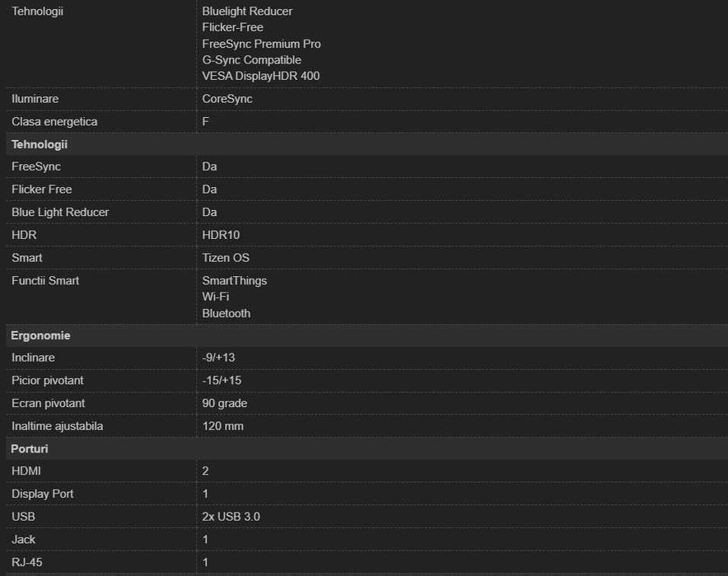Click the 'Display Port' label
Screen dimensions: 728x576
(x=42, y=494)
